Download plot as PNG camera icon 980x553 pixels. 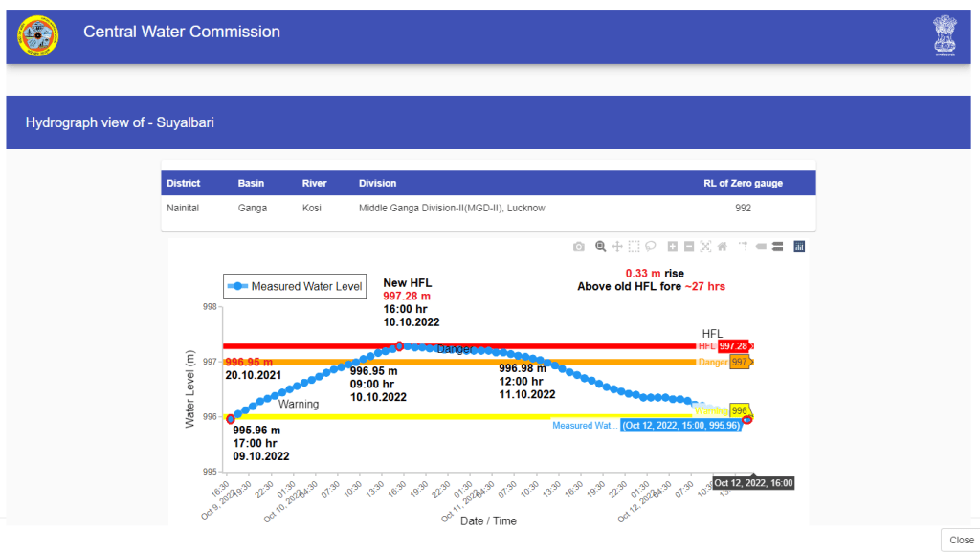(579, 247)
